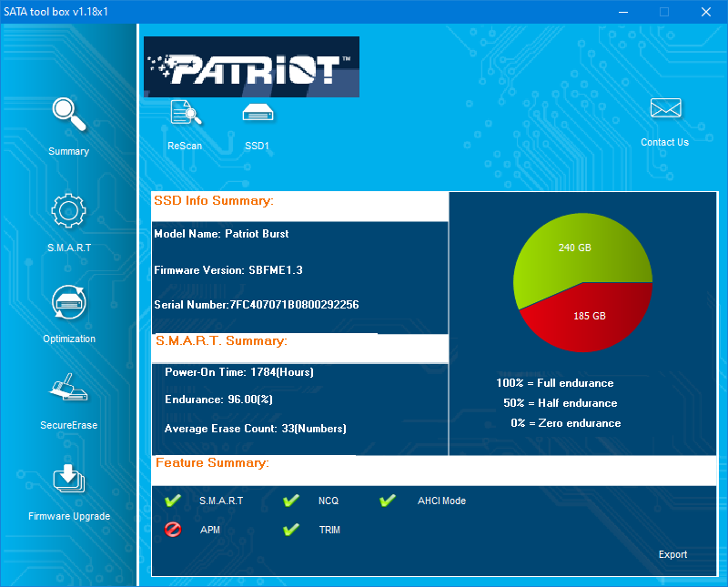This screenshot has height=587, width=728.
Task: Click the S.M.A.R.T feature checkmark icon
Action: (x=173, y=501)
